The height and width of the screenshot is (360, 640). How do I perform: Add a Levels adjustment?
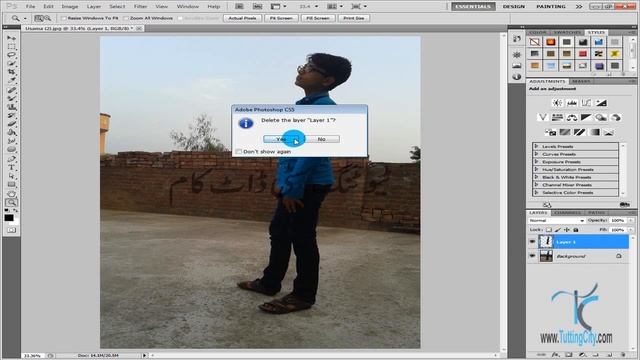coord(571,103)
